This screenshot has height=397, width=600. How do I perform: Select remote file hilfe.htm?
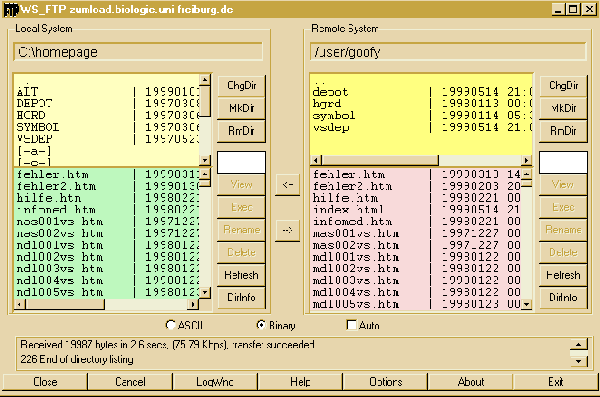(x=416, y=198)
